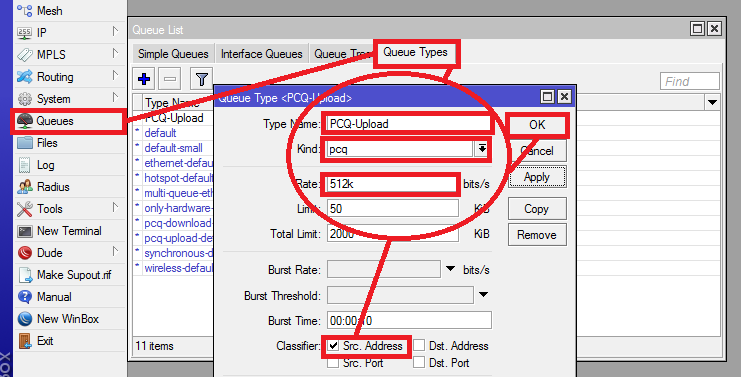
Task: Toggle the Dst. Port classifier checkbox
Action: coord(419,363)
